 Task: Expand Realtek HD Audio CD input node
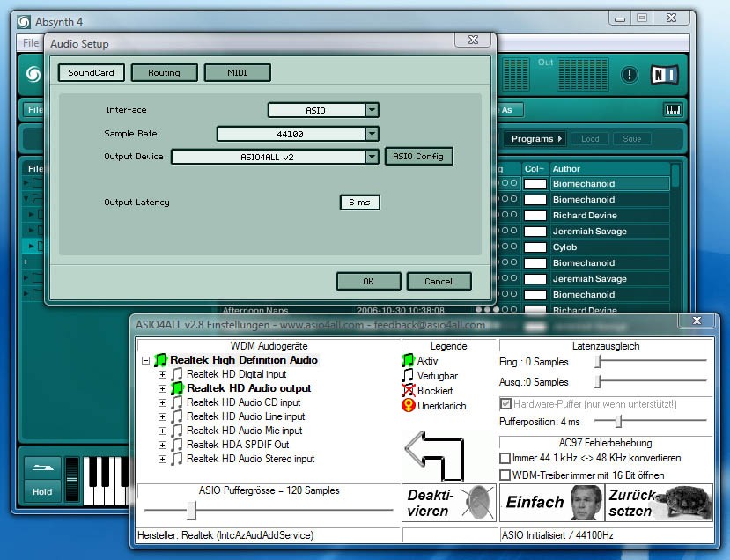(162, 402)
